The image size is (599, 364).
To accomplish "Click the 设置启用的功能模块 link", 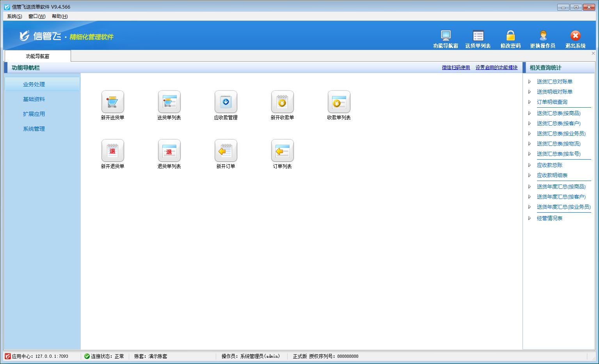I will (496, 67).
